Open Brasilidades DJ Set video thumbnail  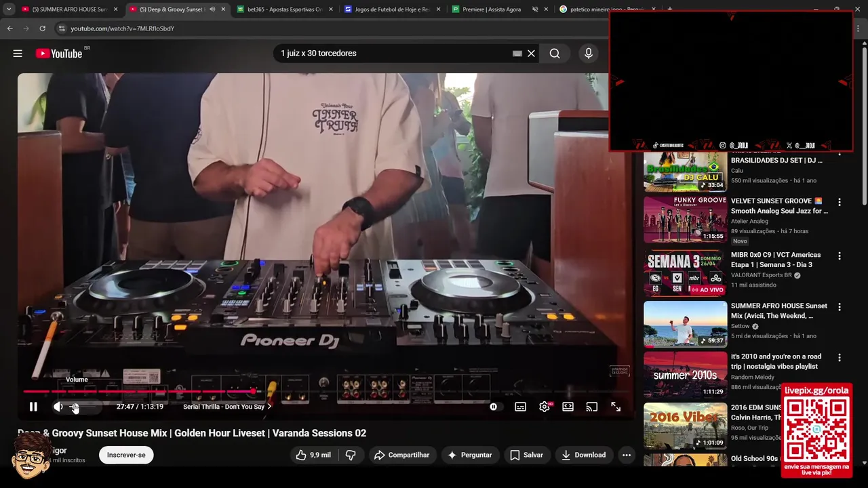pyautogui.click(x=685, y=171)
